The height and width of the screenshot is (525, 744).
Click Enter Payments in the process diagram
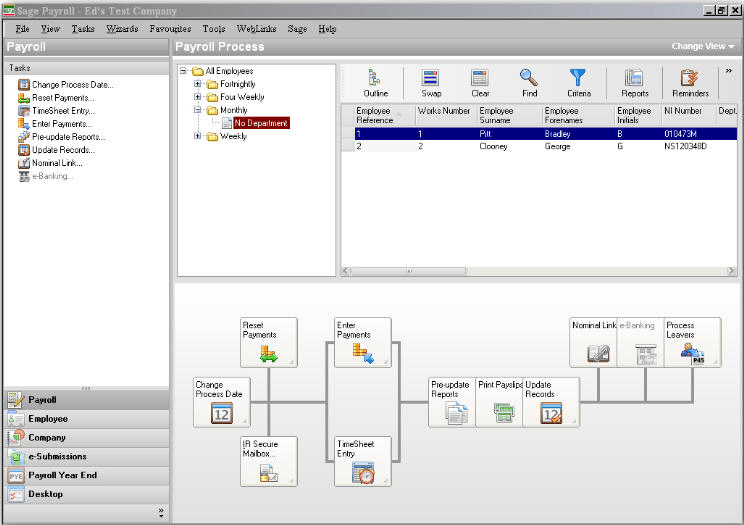point(362,343)
